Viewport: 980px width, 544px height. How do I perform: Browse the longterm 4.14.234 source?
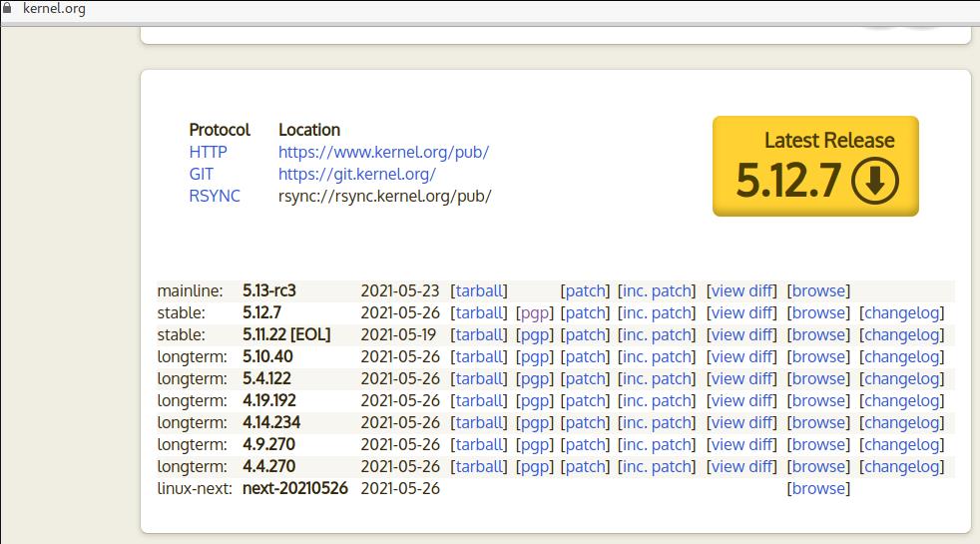pyautogui.click(x=818, y=422)
